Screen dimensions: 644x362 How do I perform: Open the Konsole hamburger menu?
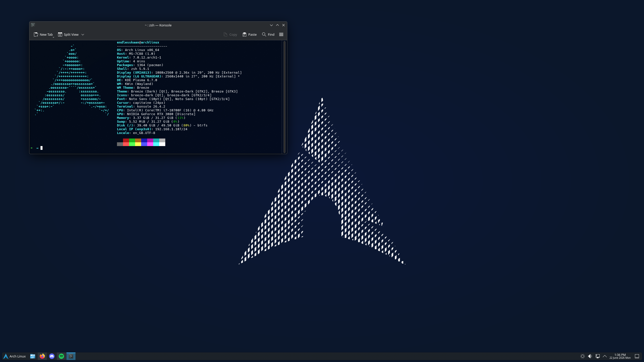coord(281,34)
